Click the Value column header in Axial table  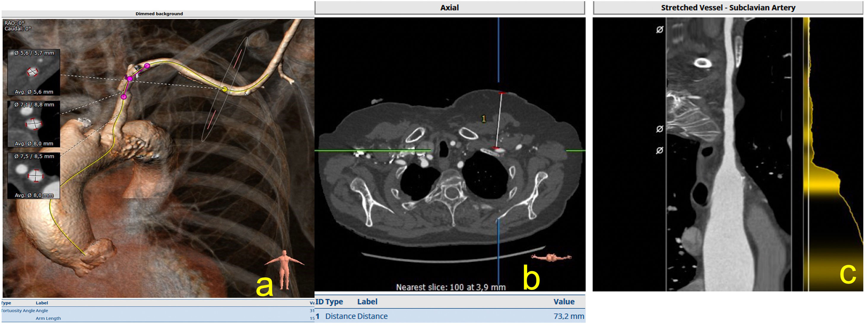(x=564, y=302)
